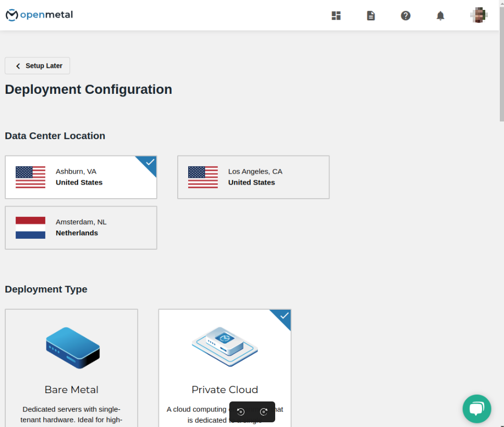Click the Setup Later button

pos(38,66)
